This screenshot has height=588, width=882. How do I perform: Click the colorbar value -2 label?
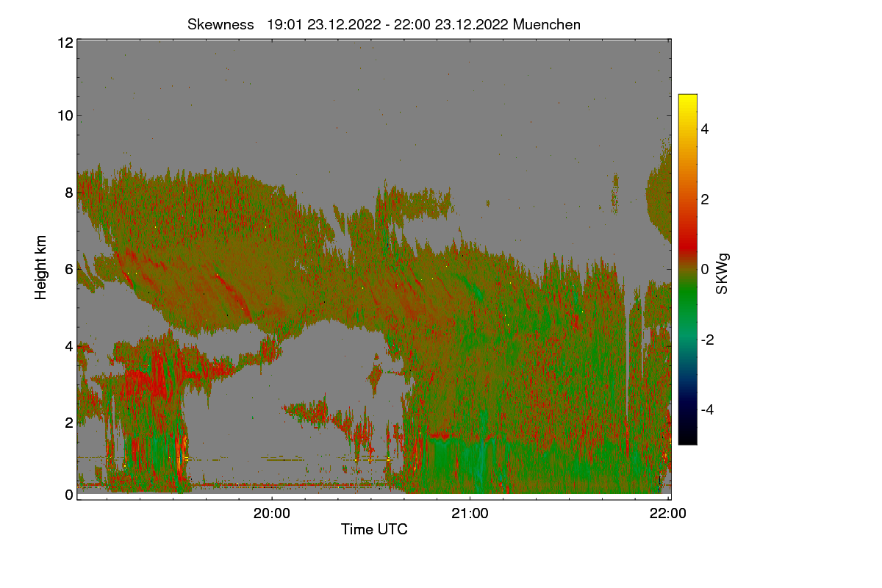pos(707,340)
